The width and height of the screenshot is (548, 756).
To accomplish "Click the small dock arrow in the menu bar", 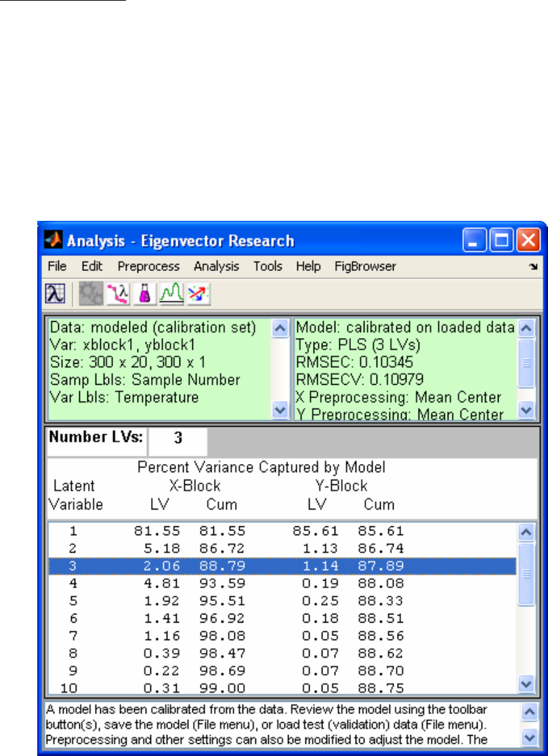I will [533, 267].
